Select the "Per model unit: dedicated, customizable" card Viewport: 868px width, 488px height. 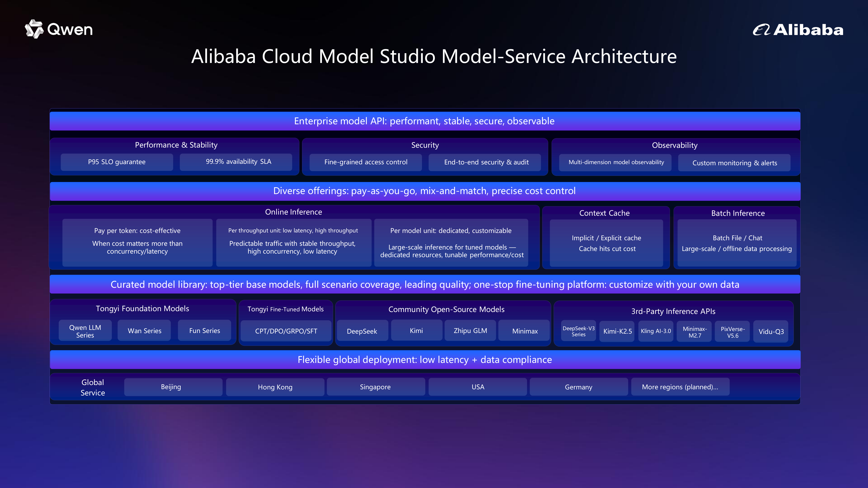coord(451,243)
